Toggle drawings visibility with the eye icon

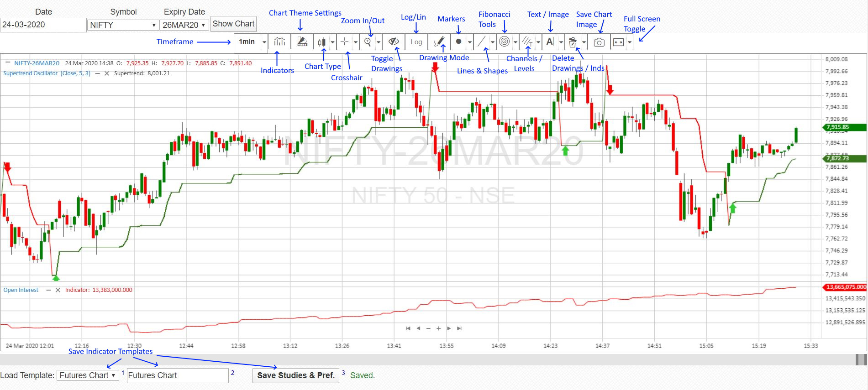click(x=394, y=42)
